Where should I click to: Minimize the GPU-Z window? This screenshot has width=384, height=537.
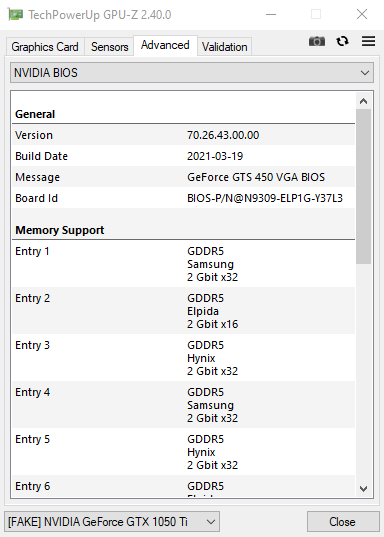coord(271,14)
